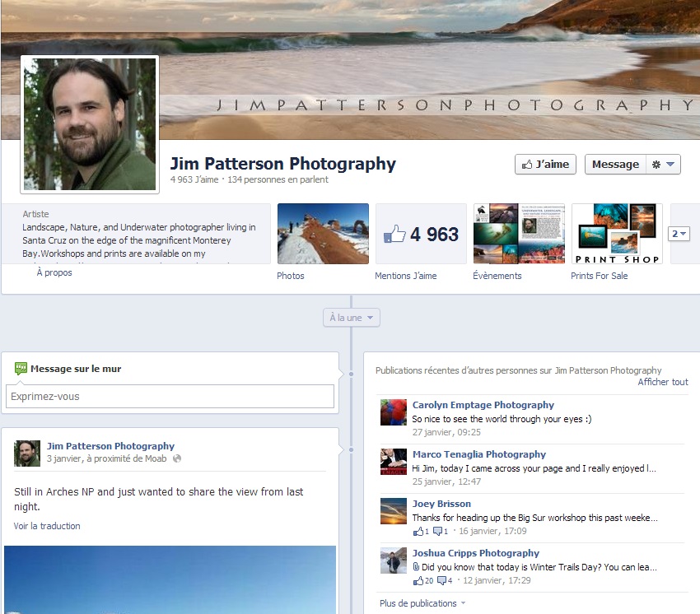Click the like icon showing 20
The image size is (700, 614).
click(x=418, y=580)
